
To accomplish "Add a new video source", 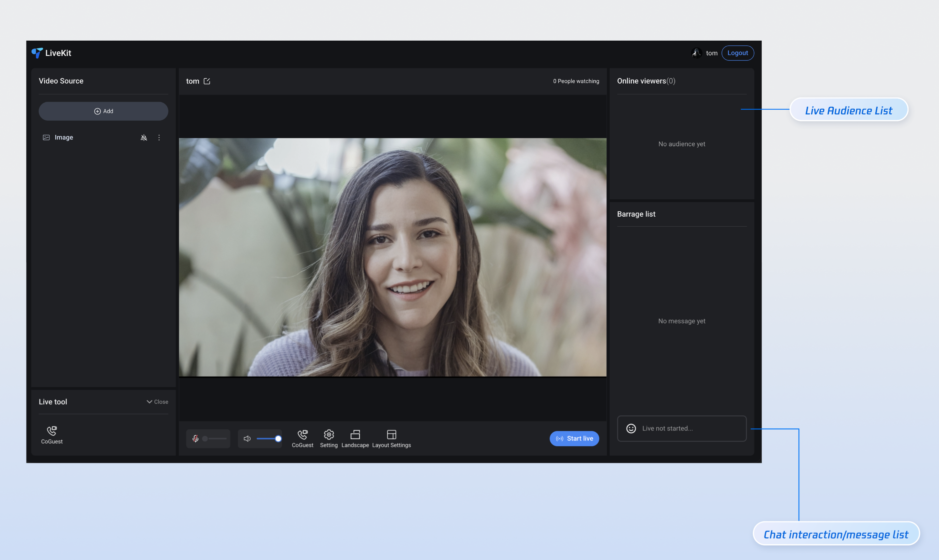I will tap(103, 111).
